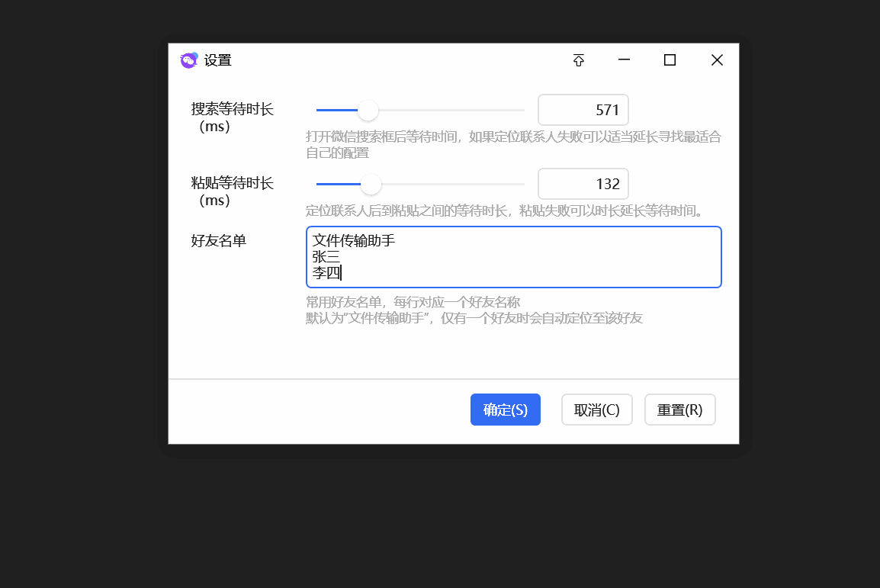
Task: Click the hint line starting with 默认为"文件传输助手"
Action: pyautogui.click(x=474, y=319)
